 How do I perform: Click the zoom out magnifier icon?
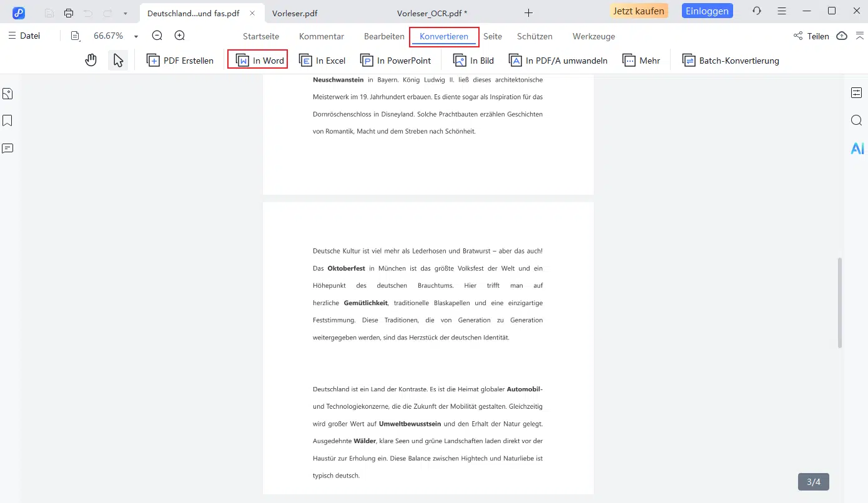pyautogui.click(x=157, y=36)
